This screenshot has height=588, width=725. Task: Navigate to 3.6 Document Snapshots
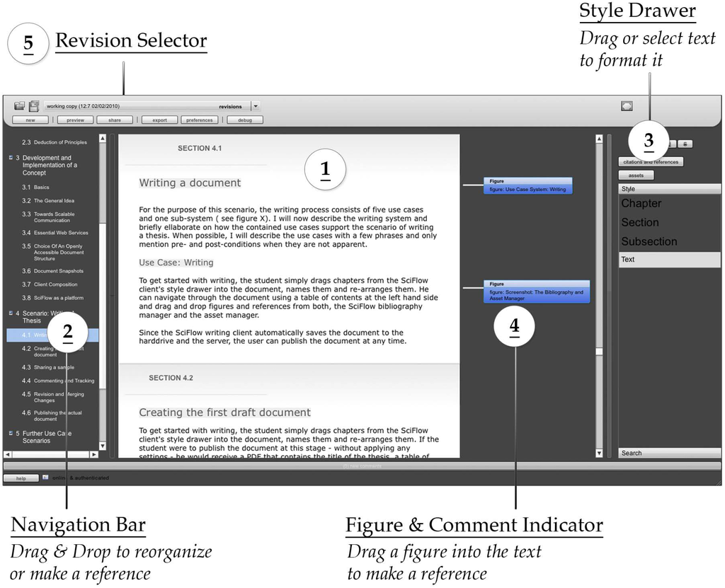pyautogui.click(x=52, y=271)
